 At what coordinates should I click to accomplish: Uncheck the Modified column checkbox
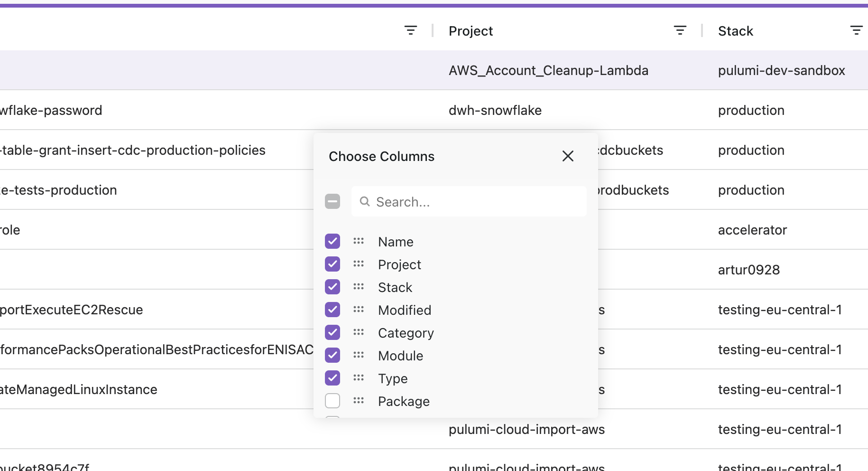point(332,310)
